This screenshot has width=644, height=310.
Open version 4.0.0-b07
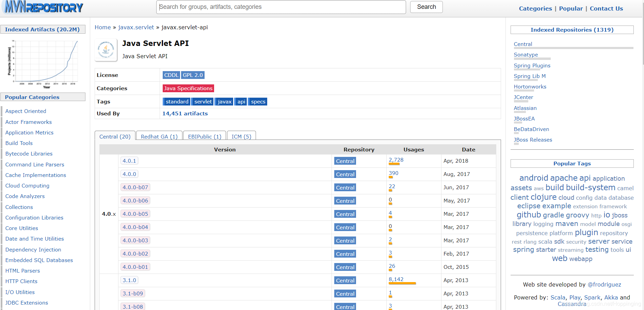[x=135, y=187]
